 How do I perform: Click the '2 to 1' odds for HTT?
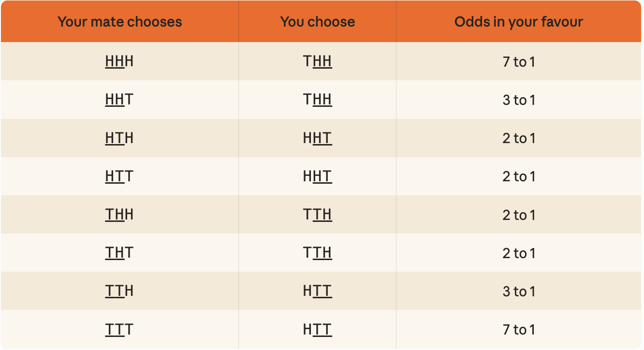pyautogui.click(x=519, y=176)
